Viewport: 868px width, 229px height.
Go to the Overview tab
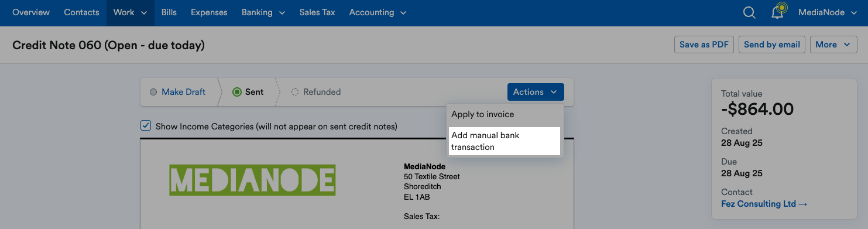click(x=31, y=12)
